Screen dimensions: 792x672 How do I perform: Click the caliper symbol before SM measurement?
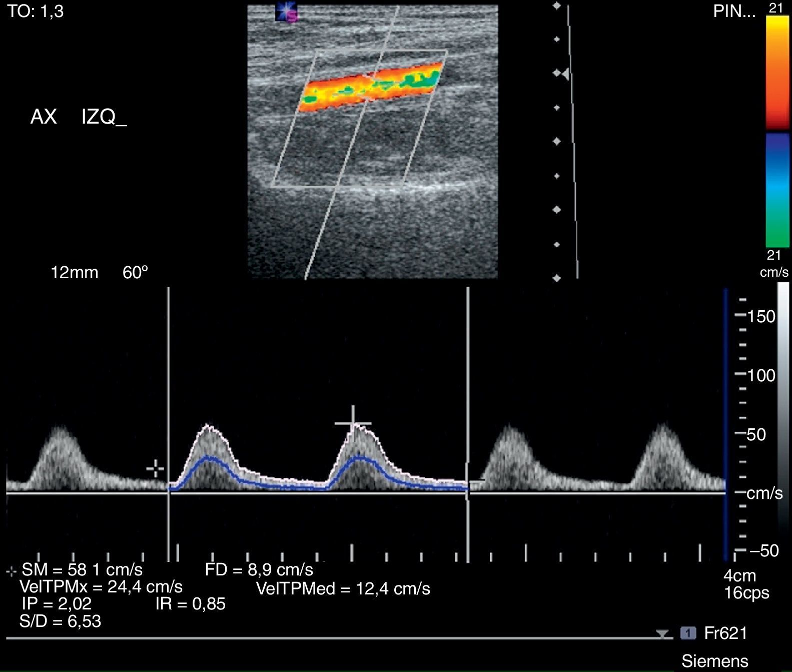tap(11, 571)
